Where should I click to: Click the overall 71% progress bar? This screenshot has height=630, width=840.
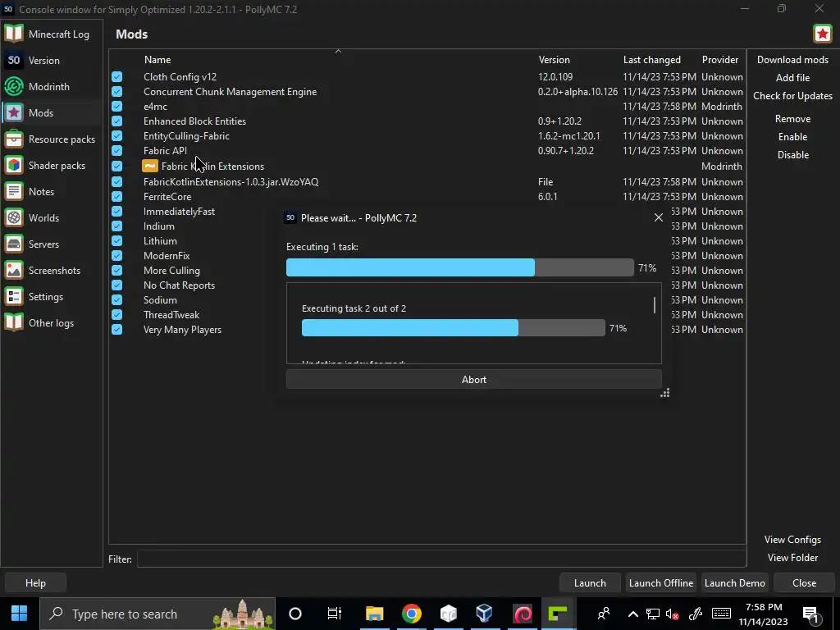(x=459, y=267)
